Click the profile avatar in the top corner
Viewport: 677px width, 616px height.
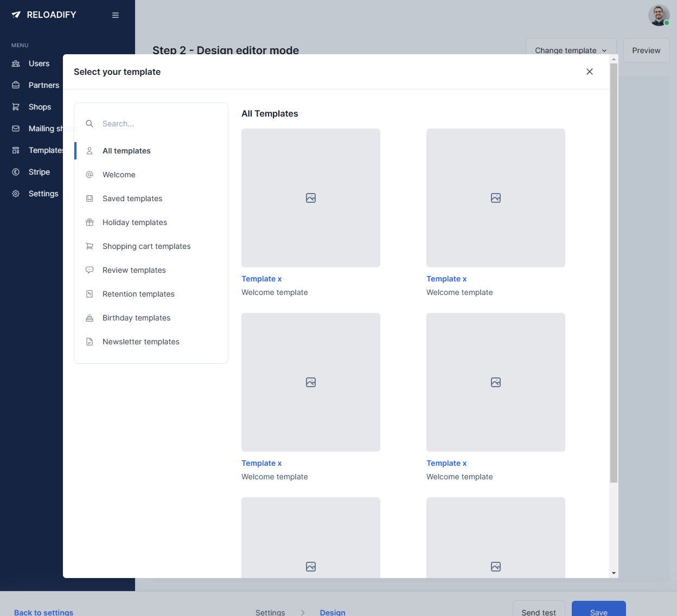[659, 15]
